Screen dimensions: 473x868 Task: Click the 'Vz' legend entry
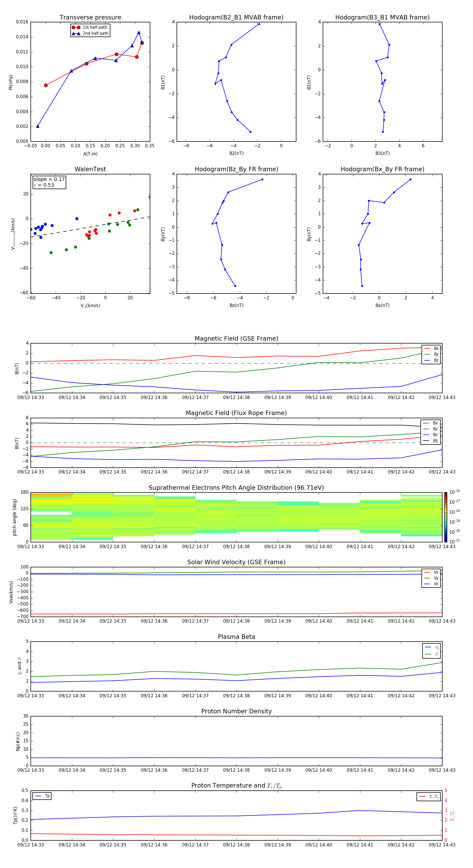tap(431, 584)
